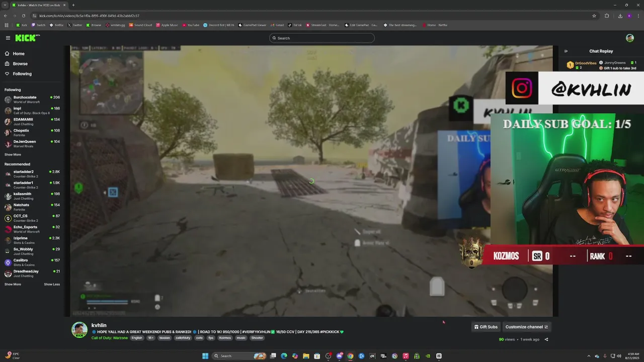
Task: Open YouTube bookmark
Action: tap(191, 25)
